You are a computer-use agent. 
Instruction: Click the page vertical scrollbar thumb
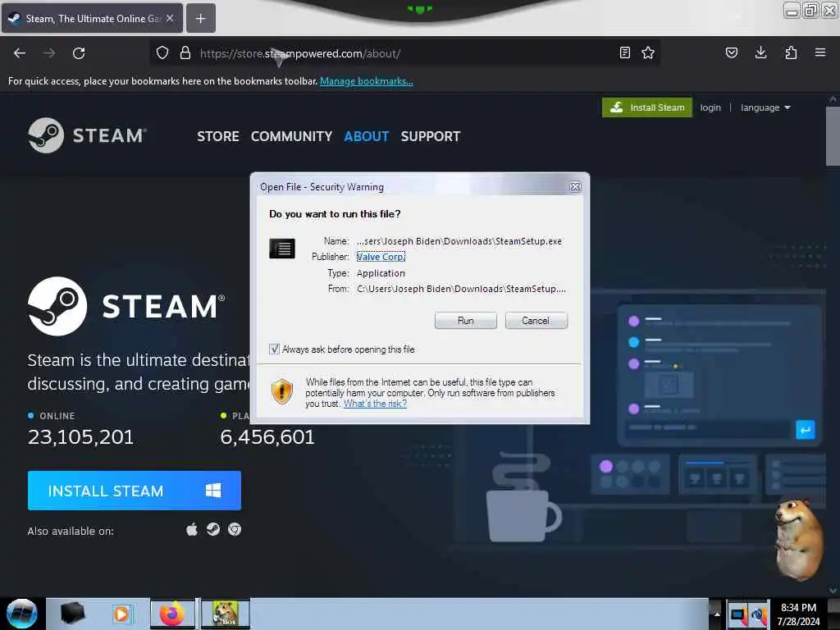(x=833, y=137)
